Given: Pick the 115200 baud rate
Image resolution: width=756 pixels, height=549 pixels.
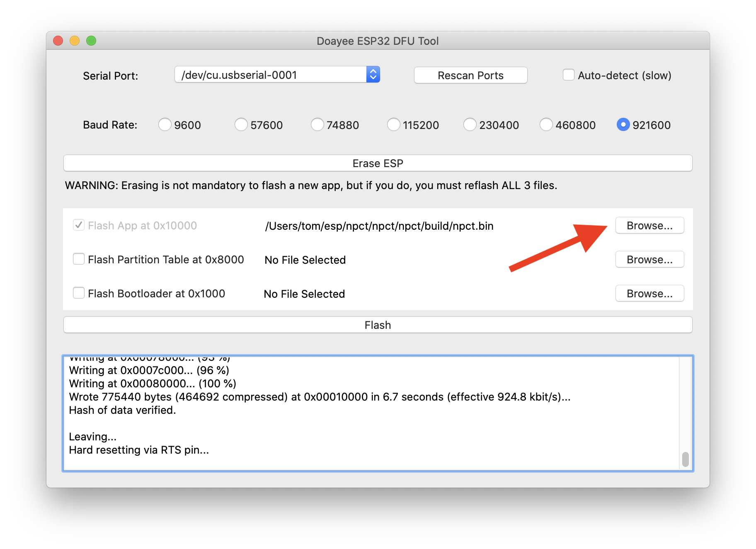Looking at the screenshot, I should [394, 124].
